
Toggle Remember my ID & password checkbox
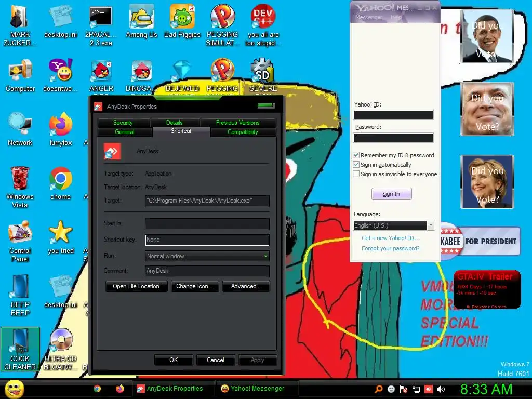pos(356,155)
